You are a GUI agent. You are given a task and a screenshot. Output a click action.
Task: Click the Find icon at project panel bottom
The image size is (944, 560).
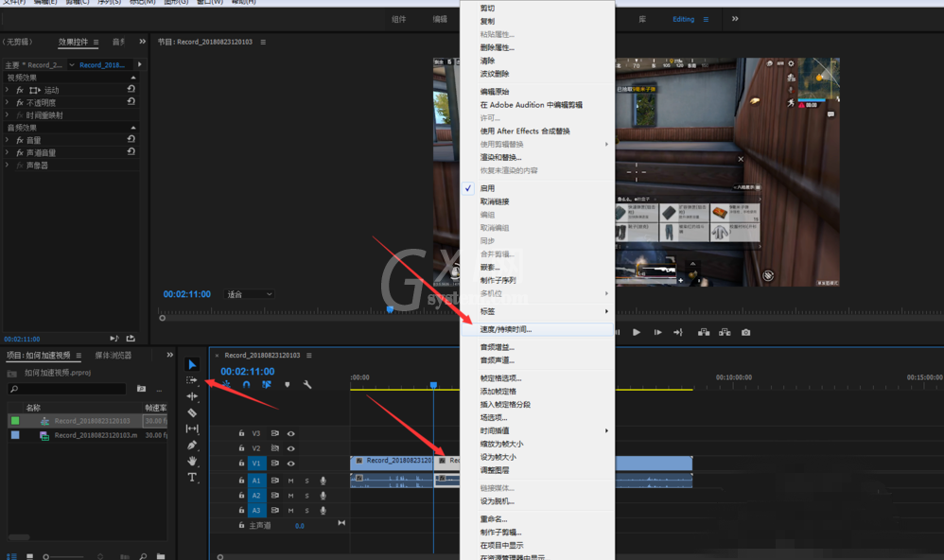pos(143,556)
